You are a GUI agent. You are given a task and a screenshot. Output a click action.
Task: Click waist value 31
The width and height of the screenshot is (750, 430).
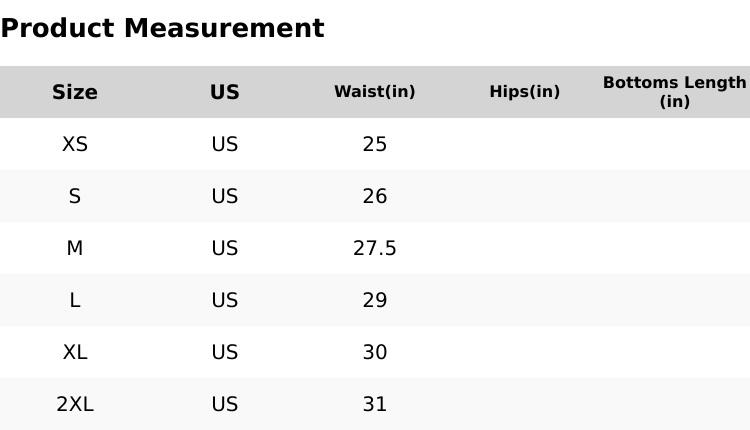[375, 404]
